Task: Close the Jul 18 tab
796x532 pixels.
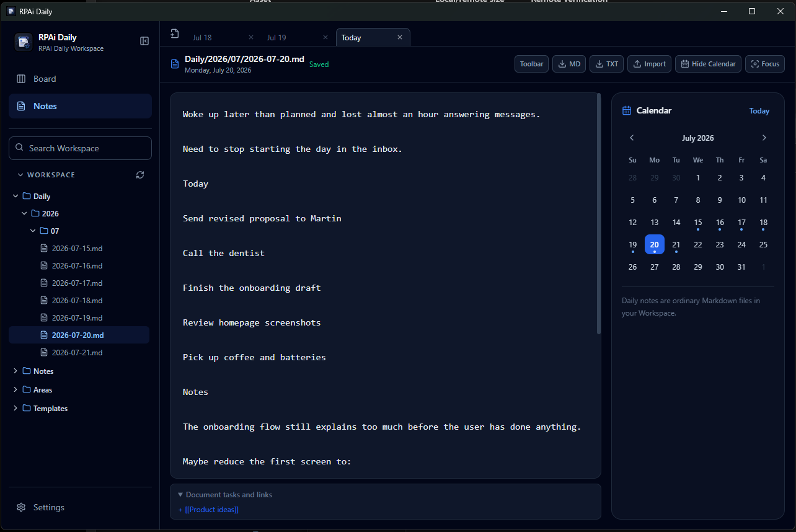Action: [251, 37]
